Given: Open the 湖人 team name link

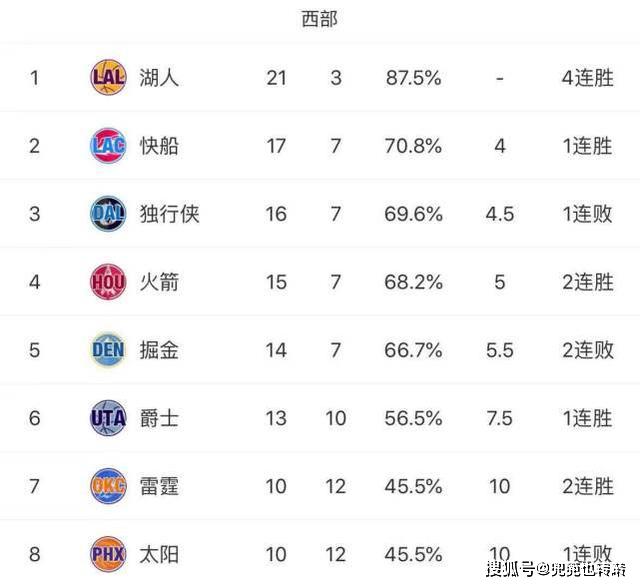Looking at the screenshot, I should [x=159, y=78].
